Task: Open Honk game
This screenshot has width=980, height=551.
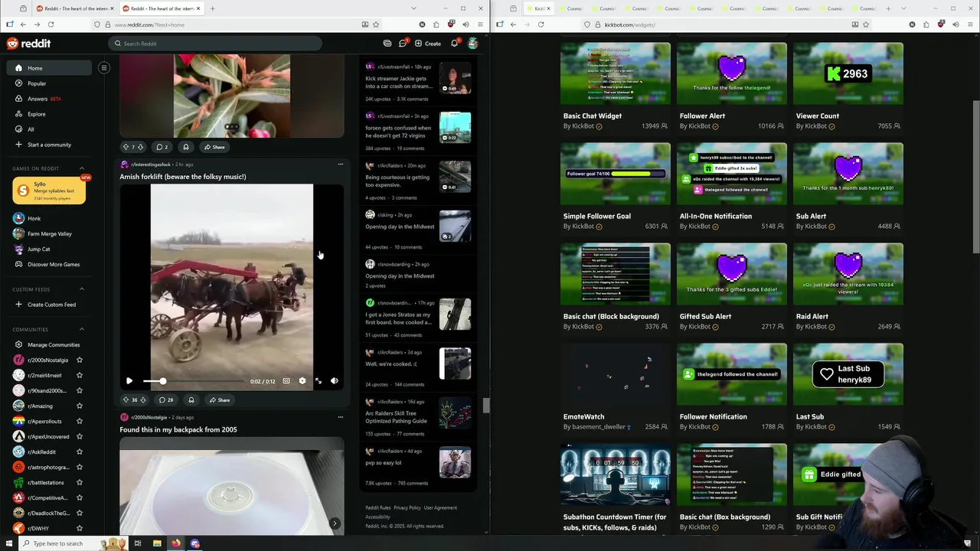Action: pos(49,218)
